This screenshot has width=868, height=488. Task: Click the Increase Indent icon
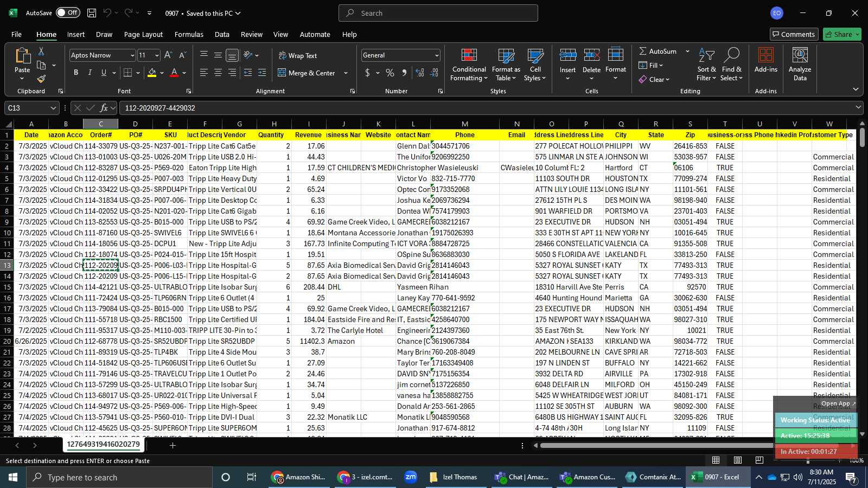pyautogui.click(x=262, y=73)
